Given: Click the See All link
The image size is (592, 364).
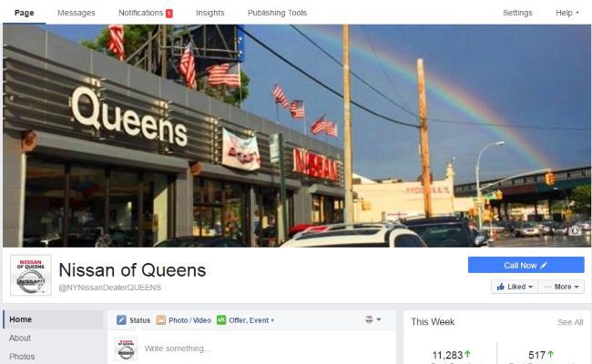Looking at the screenshot, I should point(570,322).
